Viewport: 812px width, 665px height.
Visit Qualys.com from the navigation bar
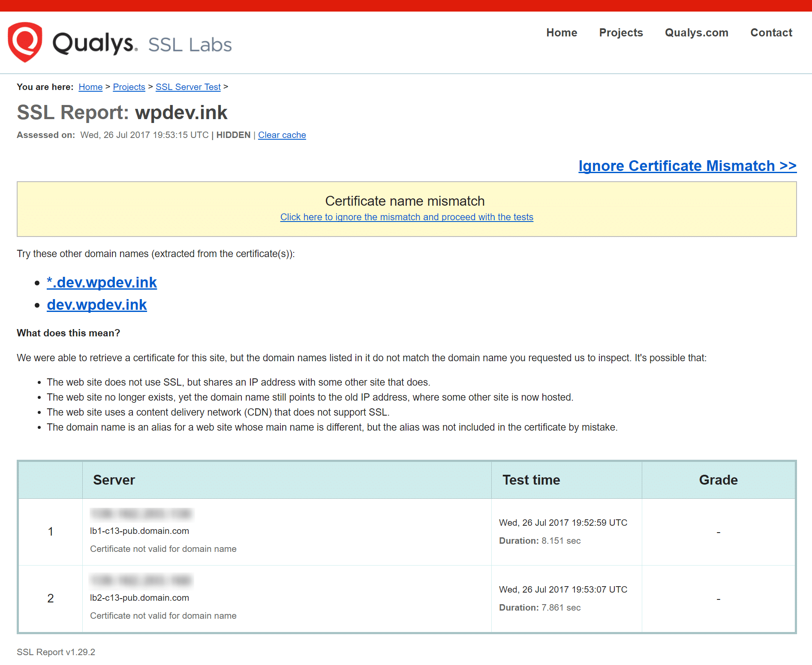point(696,33)
